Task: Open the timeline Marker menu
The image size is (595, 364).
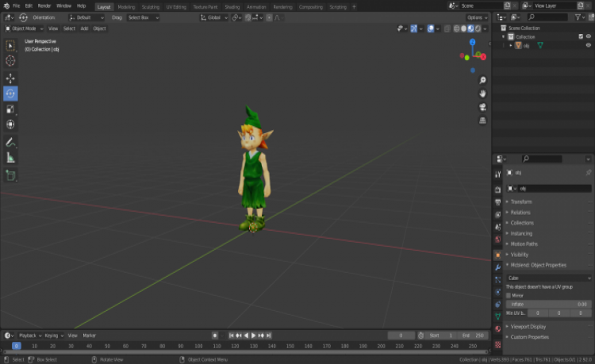Action: [x=89, y=335]
